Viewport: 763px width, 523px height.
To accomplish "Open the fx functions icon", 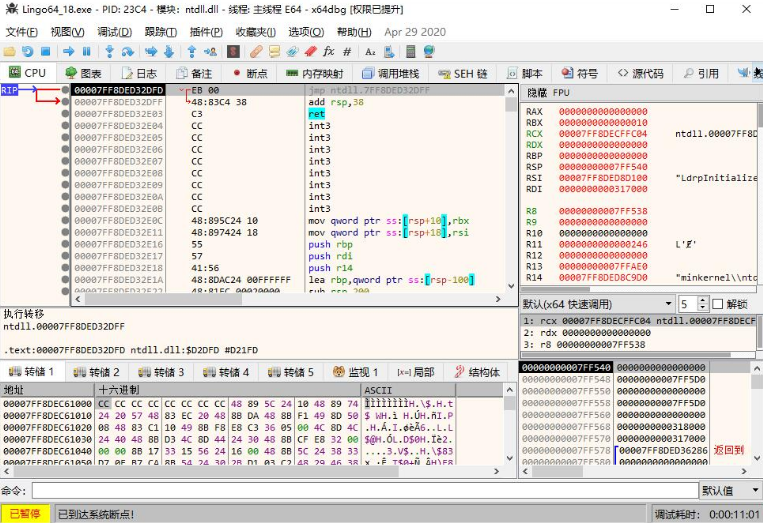I will point(328,51).
